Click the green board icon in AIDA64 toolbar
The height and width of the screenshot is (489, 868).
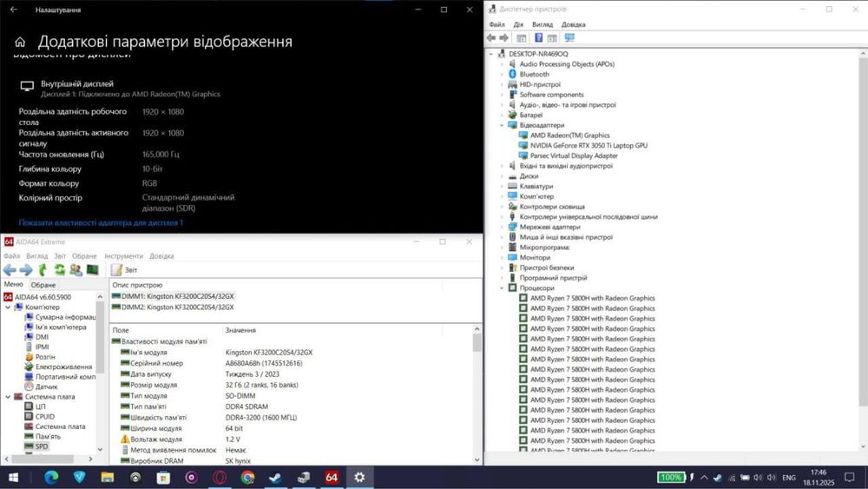pos(93,270)
